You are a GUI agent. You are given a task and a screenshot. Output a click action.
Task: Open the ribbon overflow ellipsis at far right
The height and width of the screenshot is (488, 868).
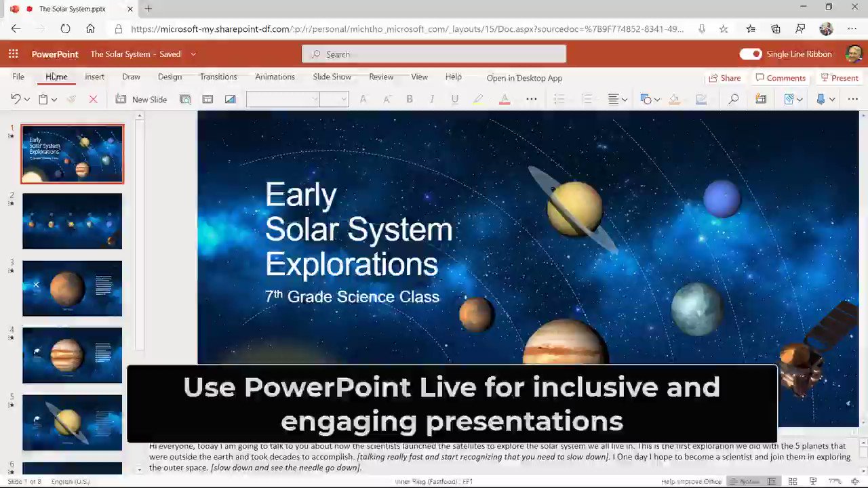tap(853, 99)
